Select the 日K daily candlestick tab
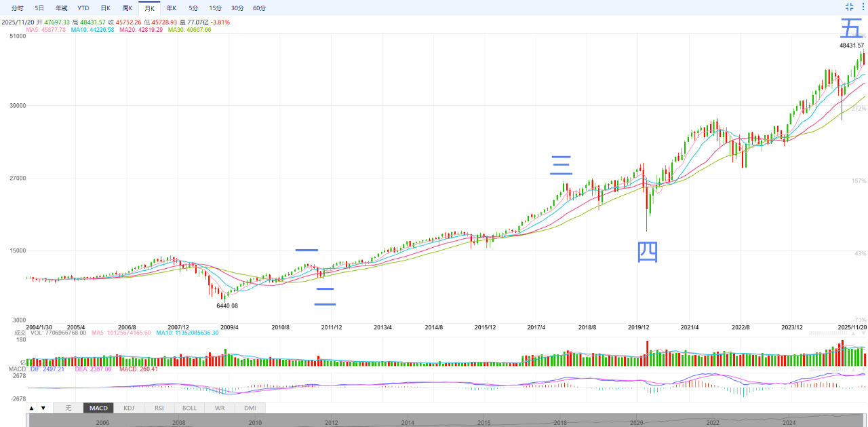The height and width of the screenshot is (427, 868). tap(105, 8)
